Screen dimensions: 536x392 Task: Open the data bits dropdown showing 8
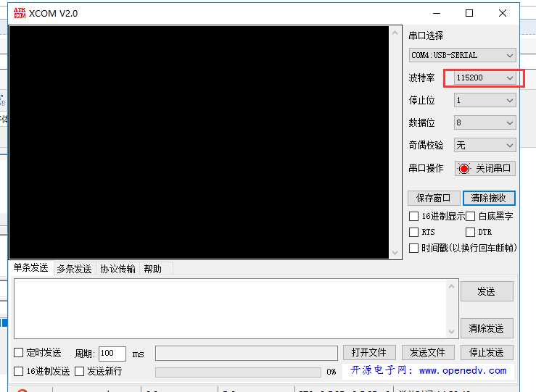(x=485, y=122)
